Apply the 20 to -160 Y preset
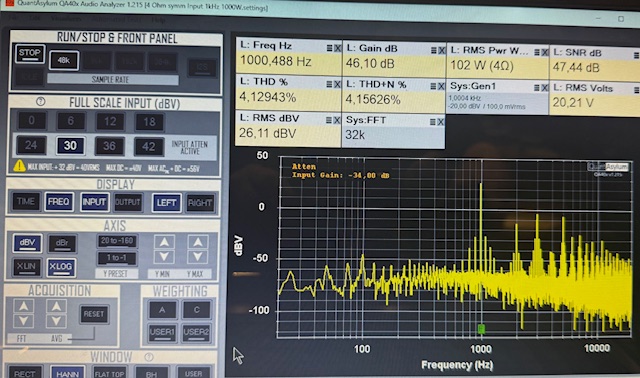This screenshot has height=378, width=640. click(x=117, y=241)
